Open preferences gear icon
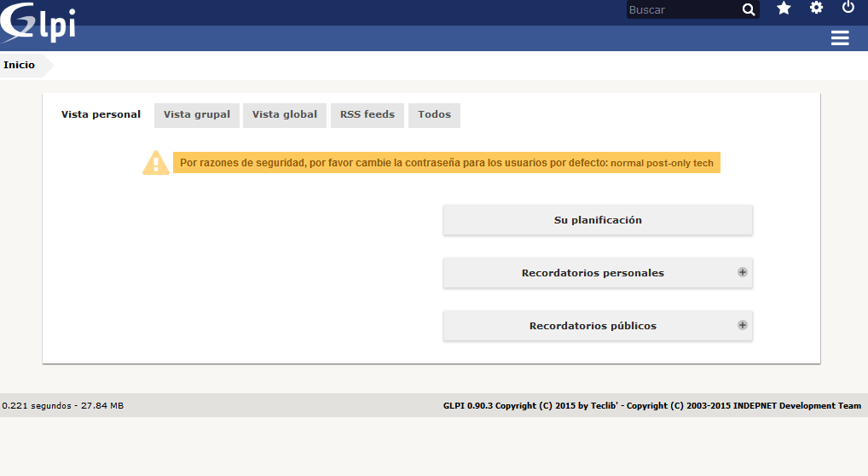Screen dimensions: 868x476 click(x=816, y=9)
